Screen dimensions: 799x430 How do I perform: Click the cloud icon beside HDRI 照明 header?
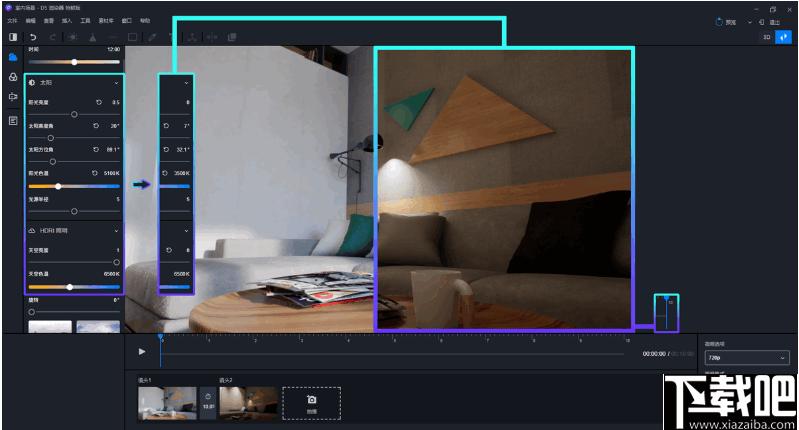[32, 231]
